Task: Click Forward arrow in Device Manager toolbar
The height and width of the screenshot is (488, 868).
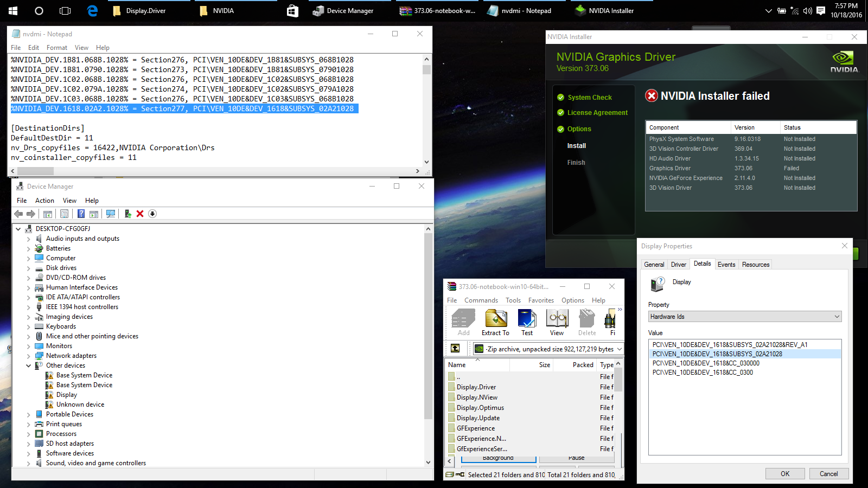Action: (31, 214)
